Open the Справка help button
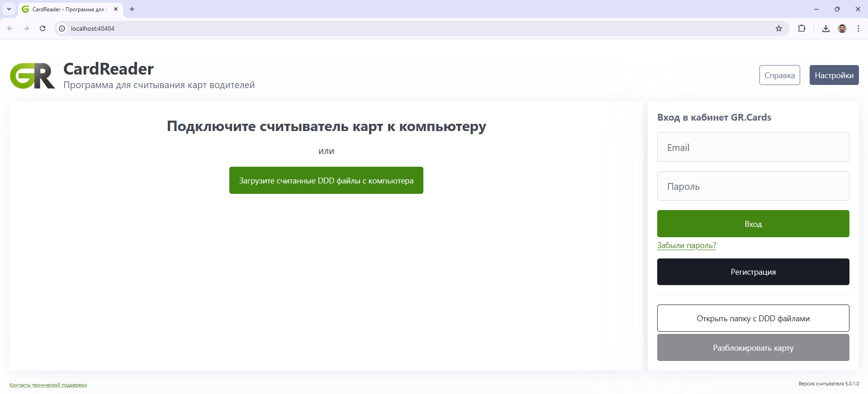This screenshot has height=394, width=868. (x=779, y=75)
